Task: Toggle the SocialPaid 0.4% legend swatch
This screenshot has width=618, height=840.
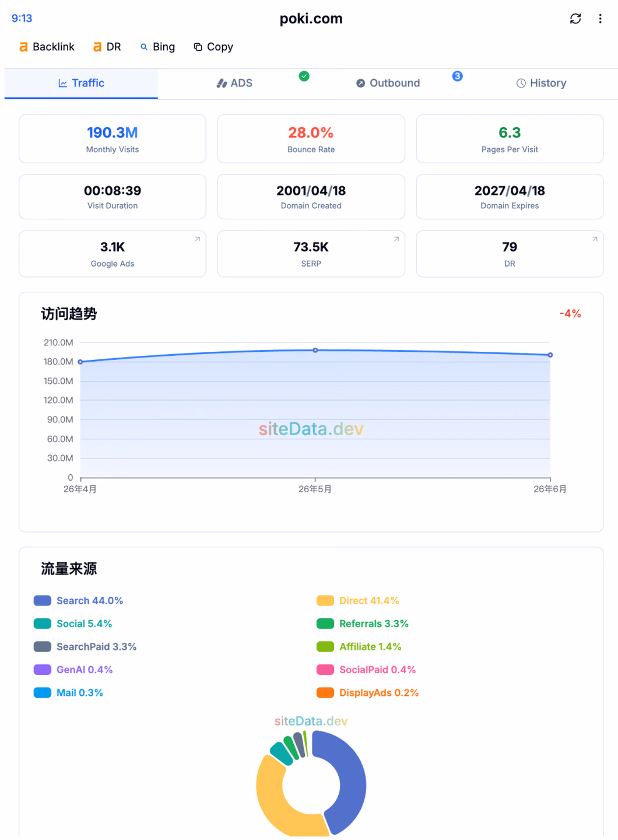Action: pyautogui.click(x=325, y=670)
